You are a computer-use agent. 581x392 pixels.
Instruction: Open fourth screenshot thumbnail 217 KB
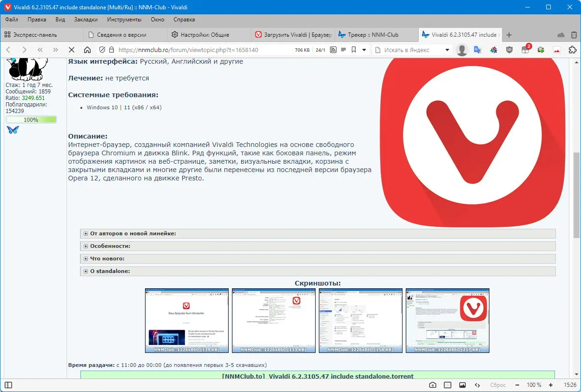[x=448, y=320]
